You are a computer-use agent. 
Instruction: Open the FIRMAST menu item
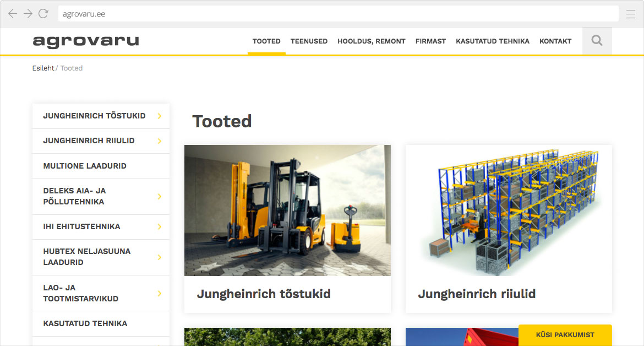point(430,41)
